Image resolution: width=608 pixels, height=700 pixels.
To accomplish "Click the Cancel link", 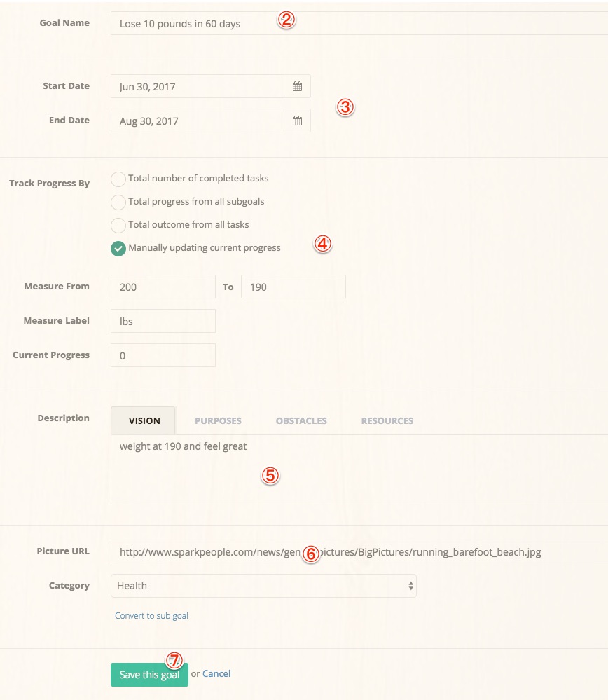I will [x=216, y=674].
